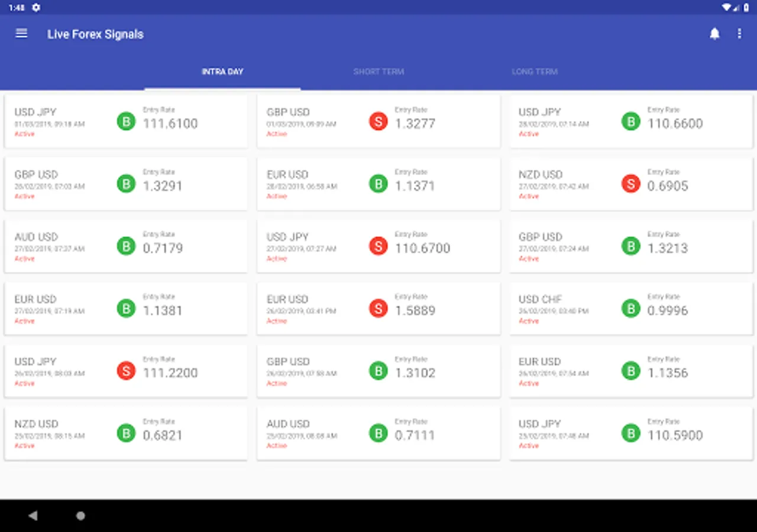757x532 pixels.
Task: Select the entry rate 0.7111
Action: click(415, 435)
